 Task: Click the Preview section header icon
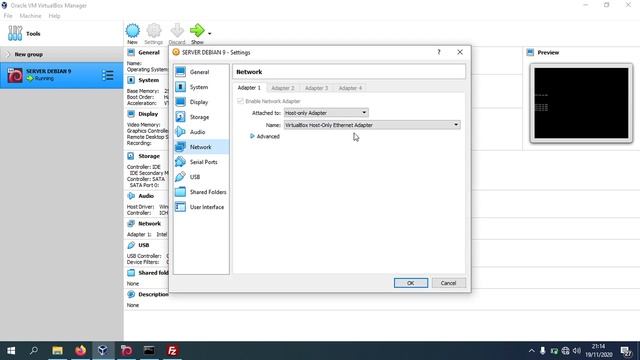tap(530, 52)
